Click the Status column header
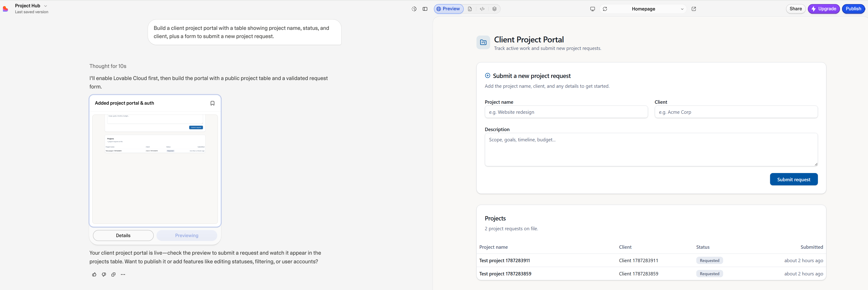This screenshot has height=290, width=868. tap(703, 247)
